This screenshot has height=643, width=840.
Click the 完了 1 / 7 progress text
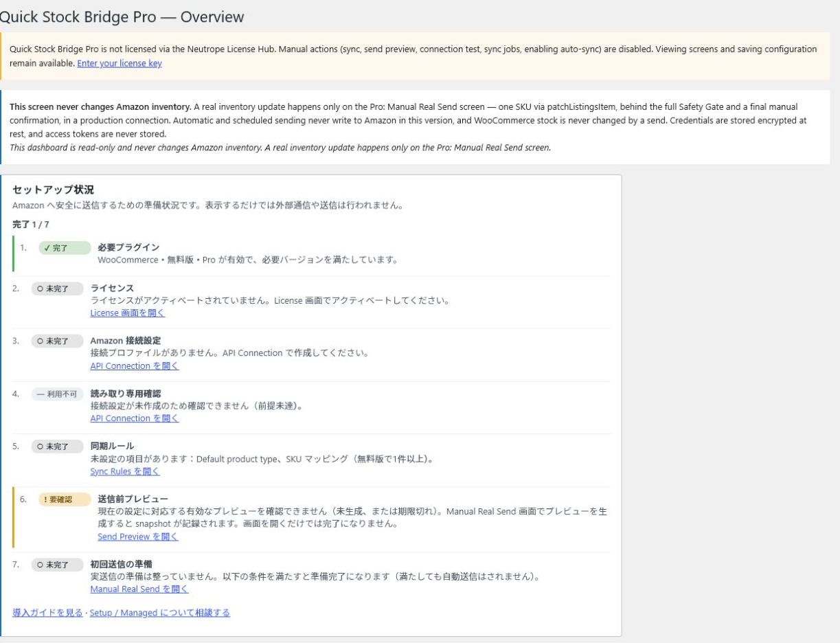pyautogui.click(x=31, y=225)
